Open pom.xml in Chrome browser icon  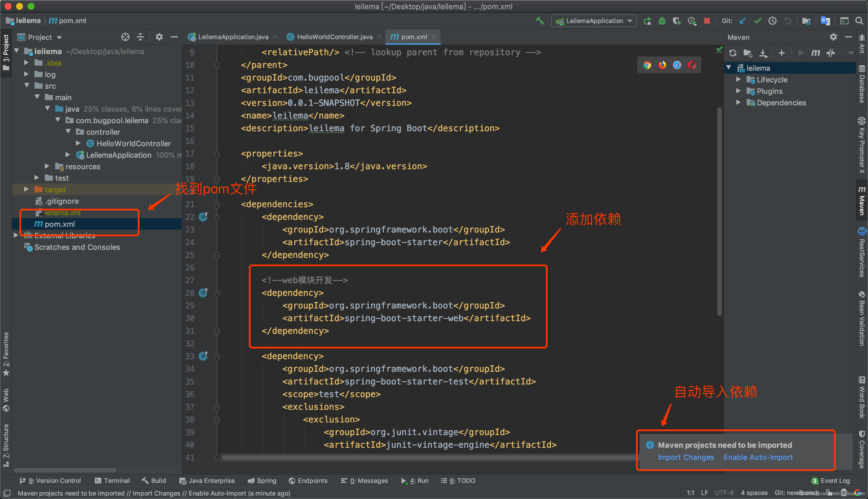pyautogui.click(x=647, y=65)
